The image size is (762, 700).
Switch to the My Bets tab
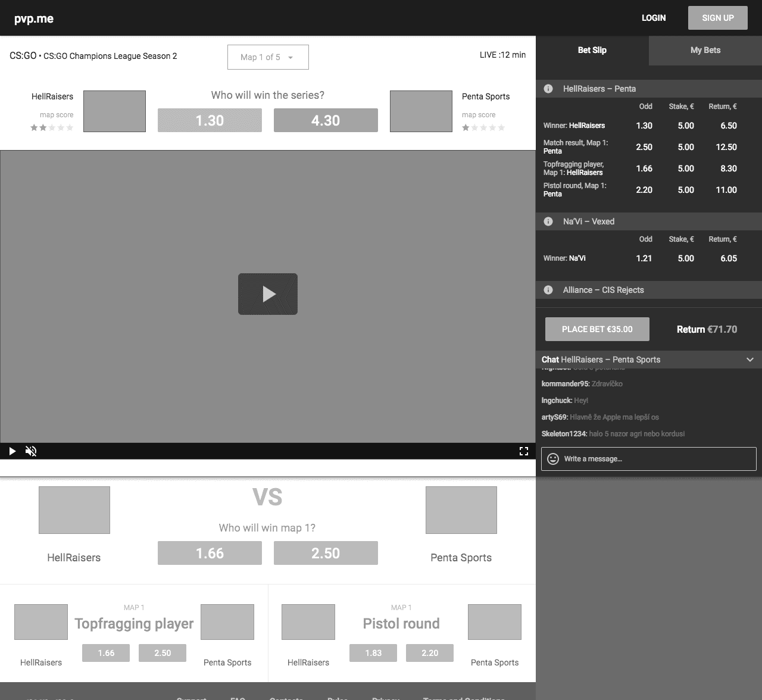point(705,50)
